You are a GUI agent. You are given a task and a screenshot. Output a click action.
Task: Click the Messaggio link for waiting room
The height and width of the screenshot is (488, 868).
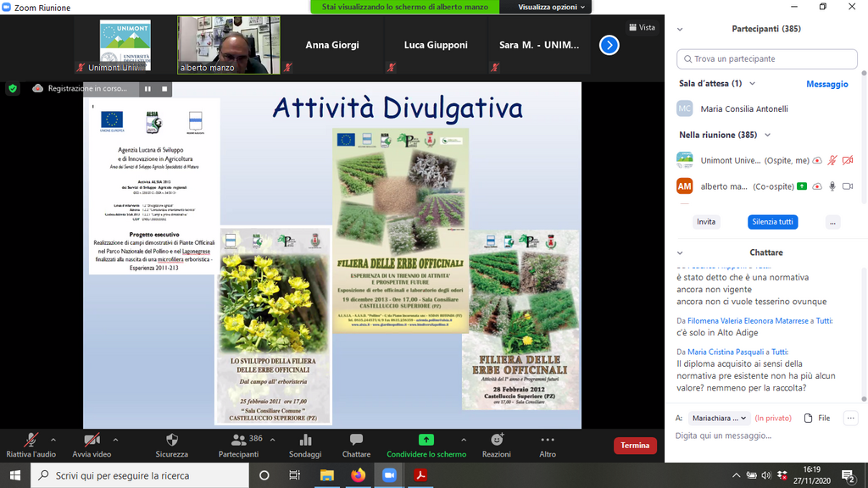click(826, 84)
